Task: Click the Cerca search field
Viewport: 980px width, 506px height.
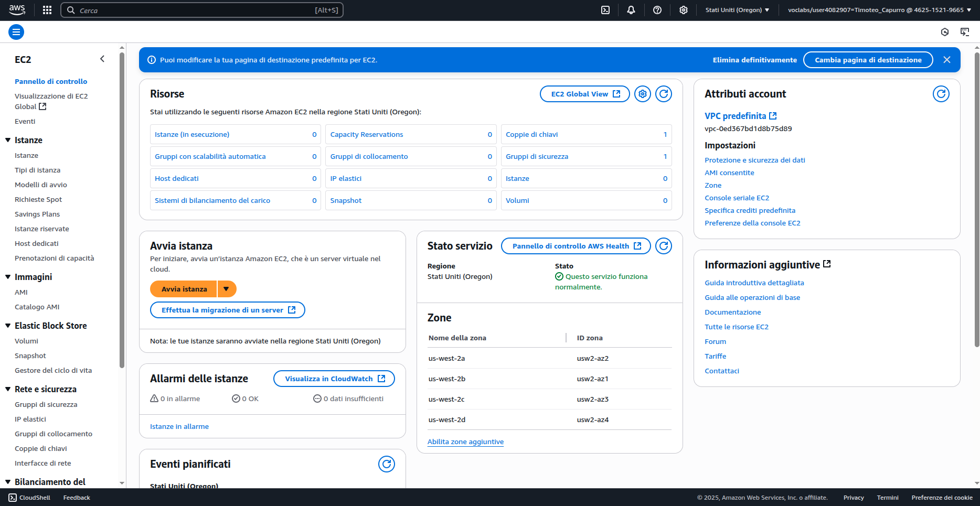Action: (x=202, y=10)
